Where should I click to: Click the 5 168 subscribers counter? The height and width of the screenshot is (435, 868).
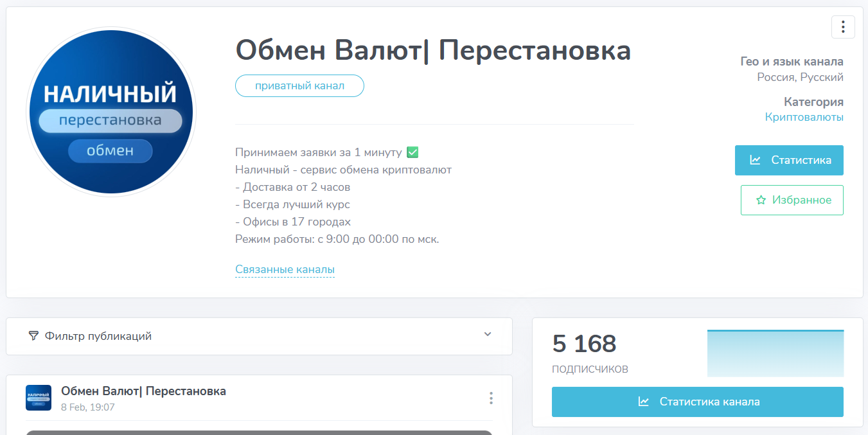(x=584, y=344)
